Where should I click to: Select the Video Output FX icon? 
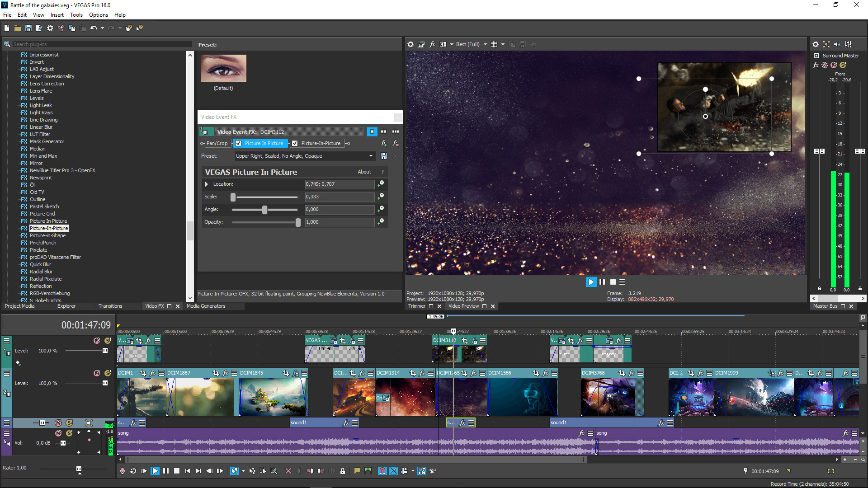click(432, 44)
